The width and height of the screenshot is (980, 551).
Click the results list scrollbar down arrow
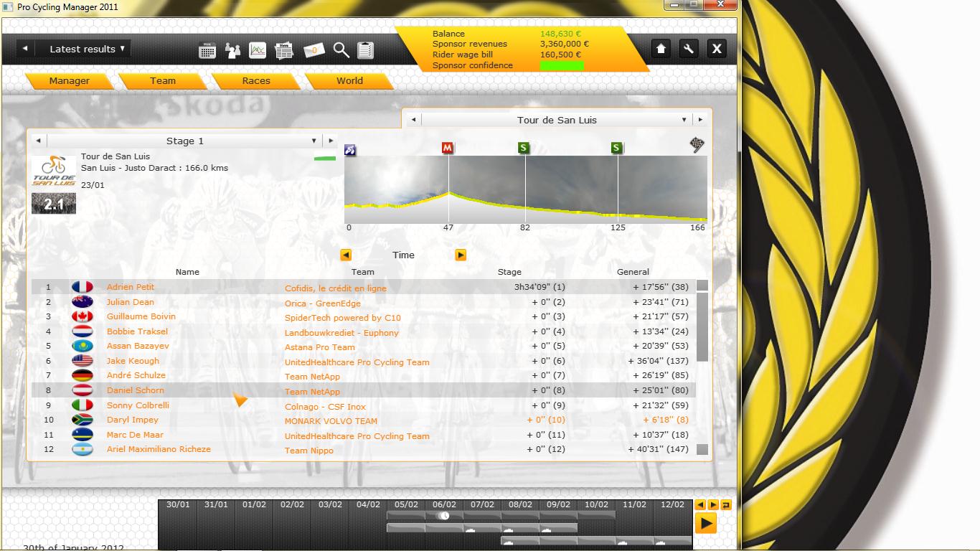[x=702, y=450]
